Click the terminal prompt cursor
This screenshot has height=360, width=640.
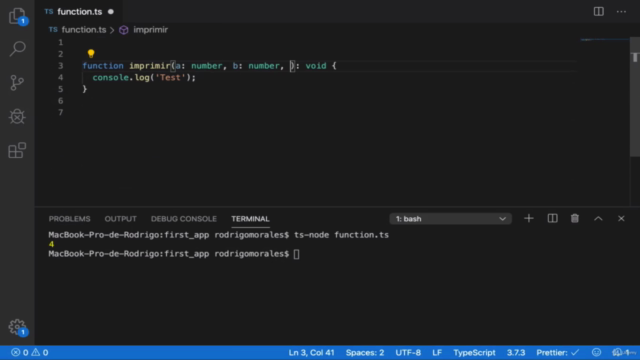[x=296, y=254]
